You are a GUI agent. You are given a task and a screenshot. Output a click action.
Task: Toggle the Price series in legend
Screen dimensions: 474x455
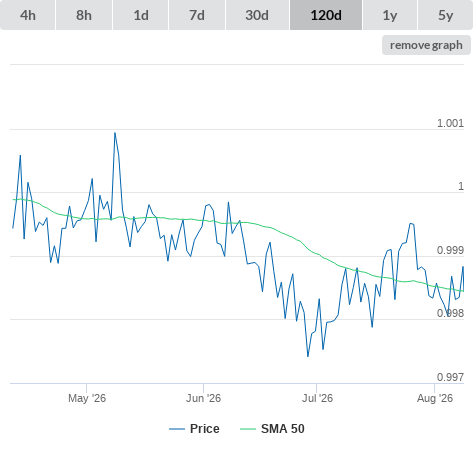205,429
